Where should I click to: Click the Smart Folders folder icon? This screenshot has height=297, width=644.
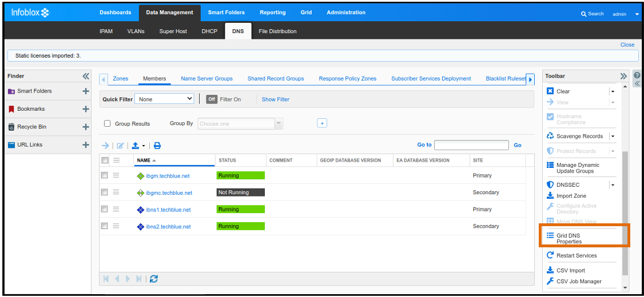tap(11, 91)
